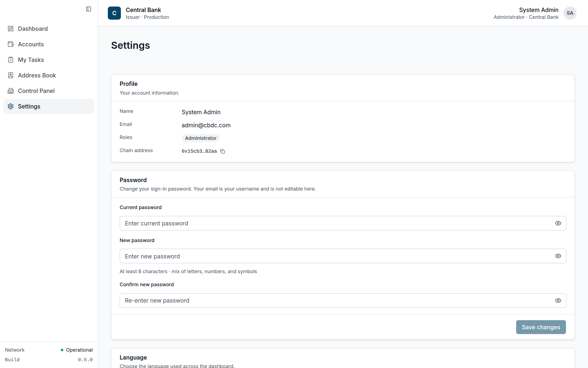Click the Central Bank header title
Screen dimensions: 588x368
tap(143, 10)
